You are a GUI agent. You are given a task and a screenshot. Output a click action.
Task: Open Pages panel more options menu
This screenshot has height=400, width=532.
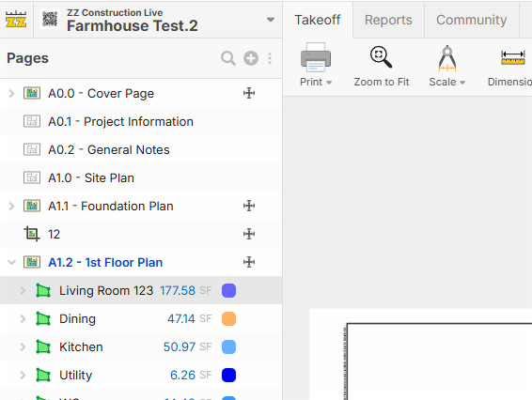[x=270, y=58]
